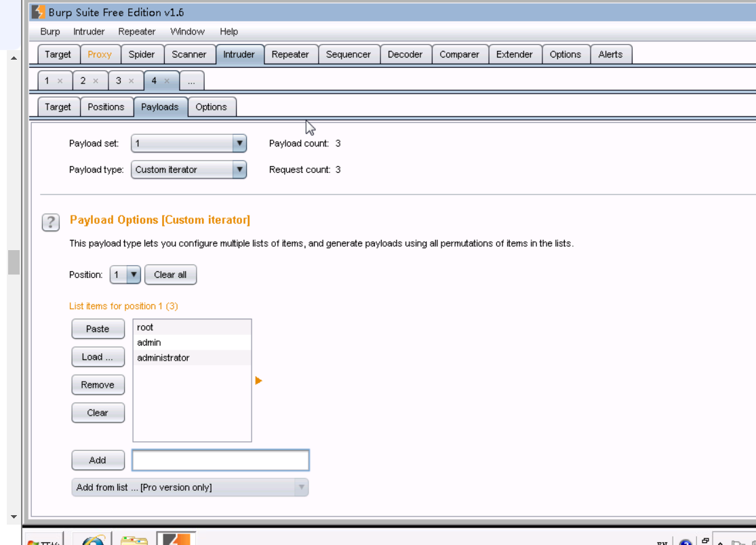Click the new item text field
Viewport: 756px width, 545px height.
click(220, 460)
